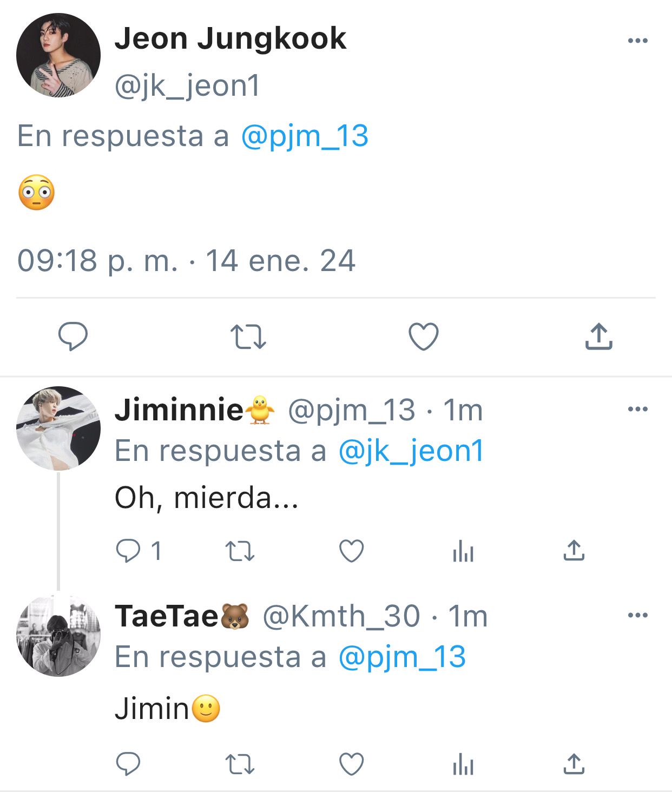Screen dimensions: 672x792
Task: Share Jiminnie's reply tweet
Action: (x=574, y=551)
